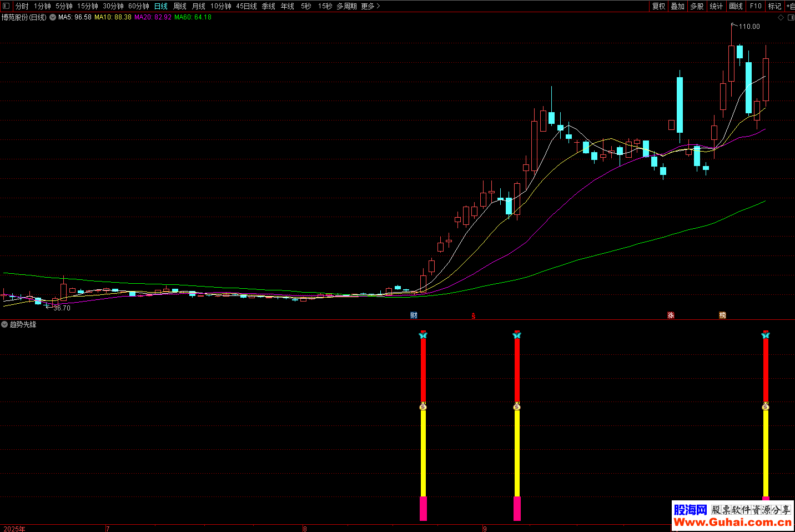795x532 pixels.
Task: Click the first money bag indicator icon
Action: [x=423, y=406]
